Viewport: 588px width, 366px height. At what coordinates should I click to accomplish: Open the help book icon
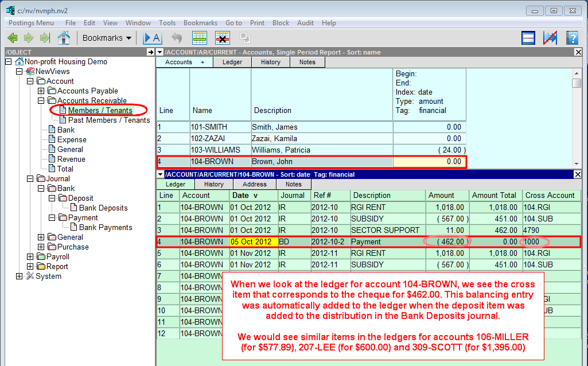[571, 38]
